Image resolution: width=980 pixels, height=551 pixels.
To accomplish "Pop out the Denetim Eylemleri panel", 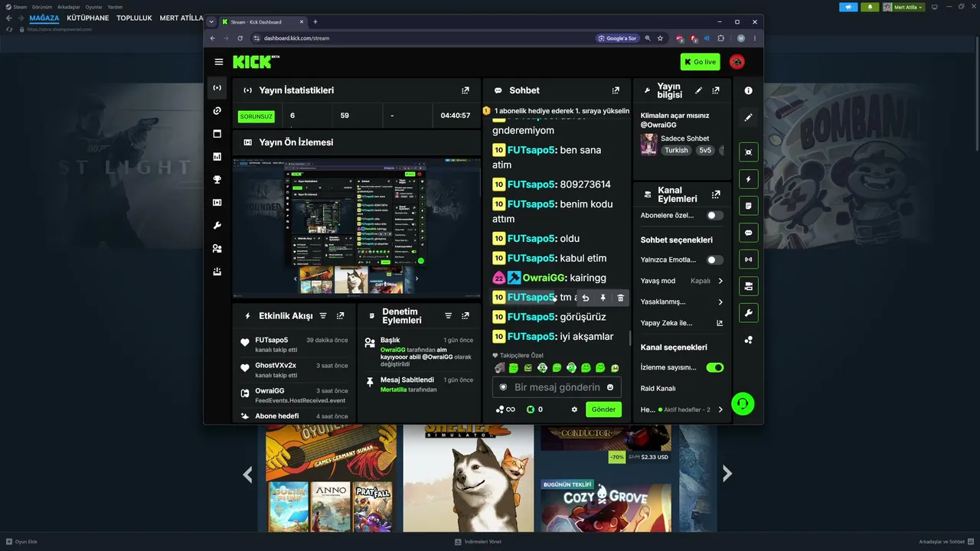I will point(465,315).
